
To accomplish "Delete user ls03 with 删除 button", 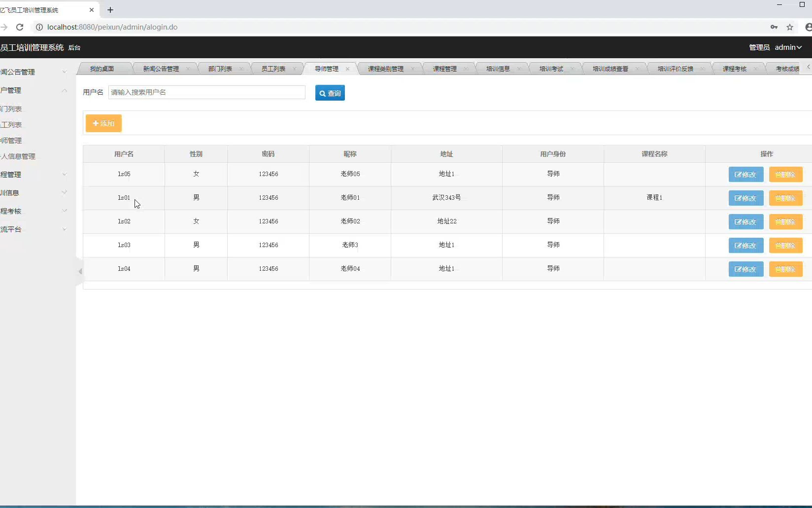I will (x=786, y=246).
